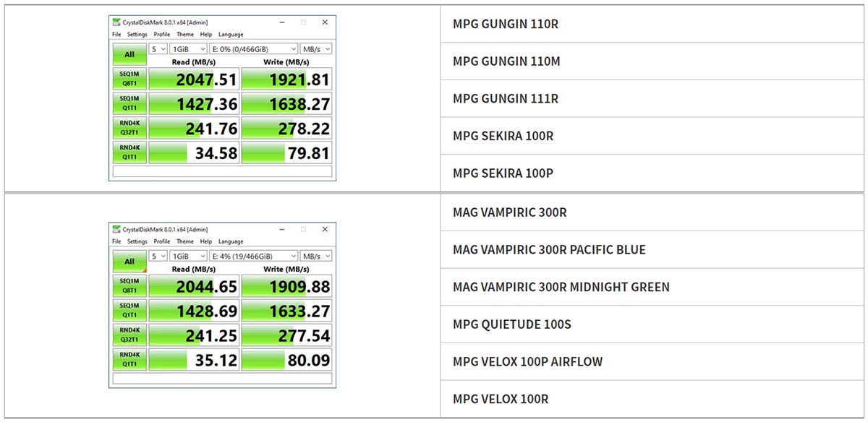Start SEQ1M Q1T1 test beside 1427.36
Screen dimensions: 868x422
click(129, 104)
